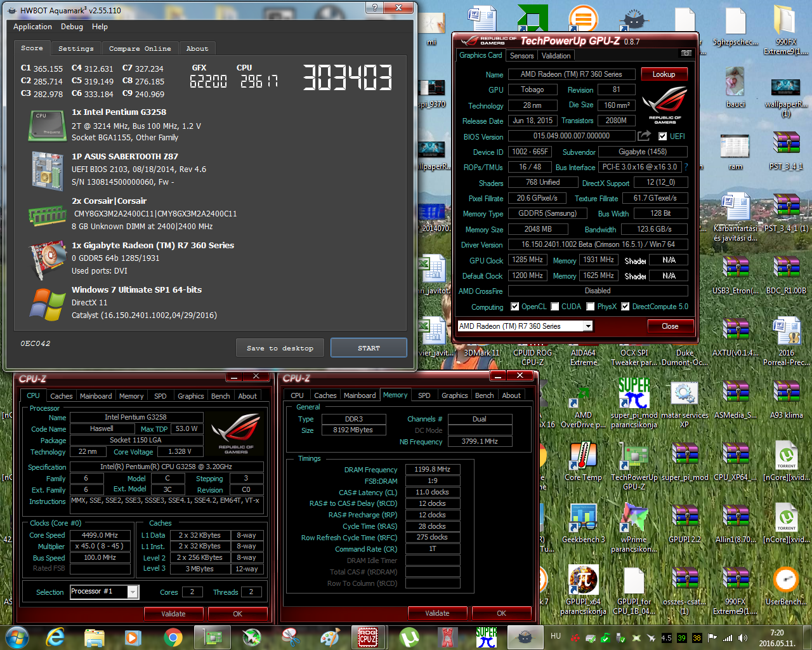The width and height of the screenshot is (812, 650).
Task: Open UserBench desktop icon
Action: [x=786, y=585]
